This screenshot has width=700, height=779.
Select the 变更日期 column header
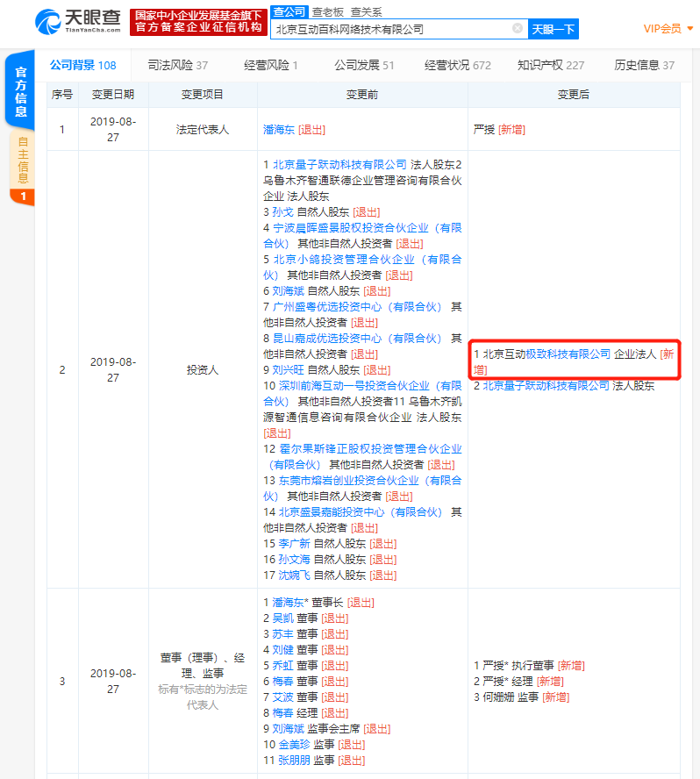(x=113, y=95)
